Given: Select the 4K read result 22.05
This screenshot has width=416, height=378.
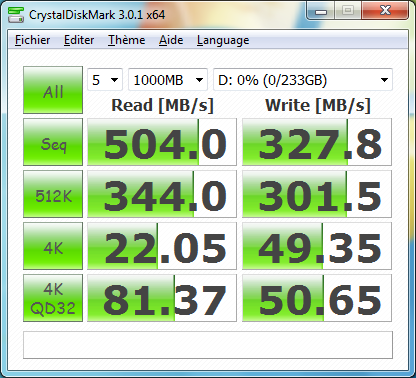Looking at the screenshot, I should [162, 246].
